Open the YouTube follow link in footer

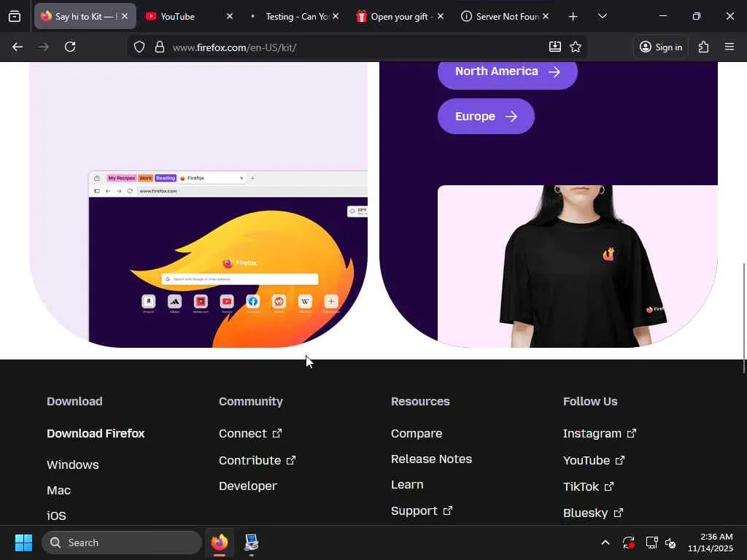(x=594, y=461)
